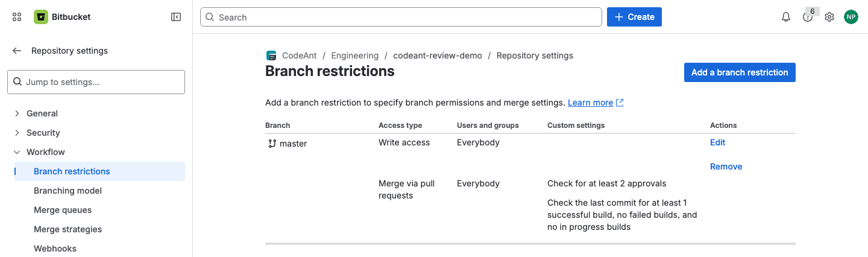Select Branch restrictions in sidebar
The image size is (868, 257).
99,171
